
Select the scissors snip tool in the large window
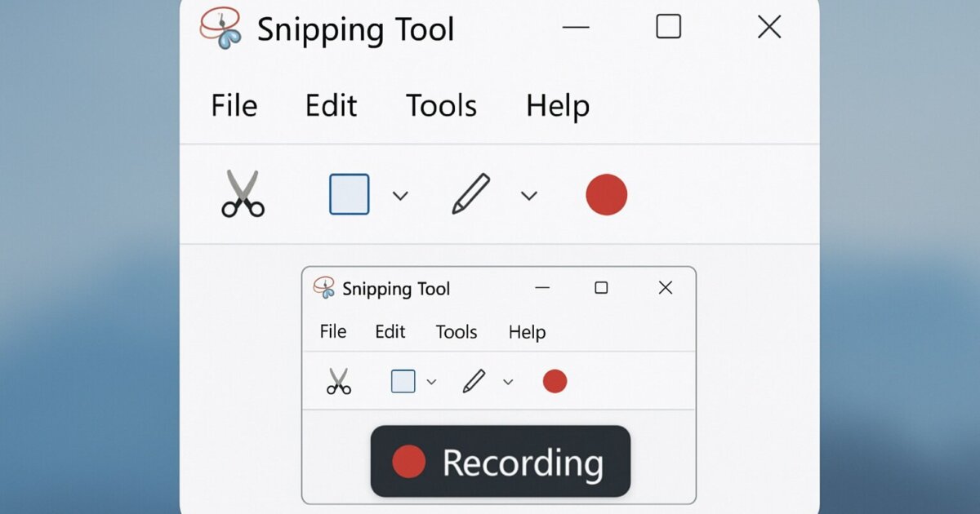coord(243,194)
